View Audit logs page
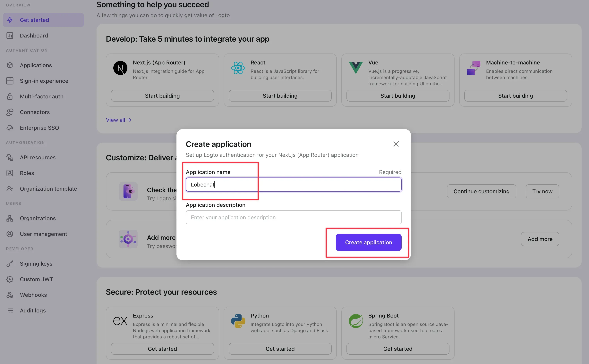 point(43,310)
